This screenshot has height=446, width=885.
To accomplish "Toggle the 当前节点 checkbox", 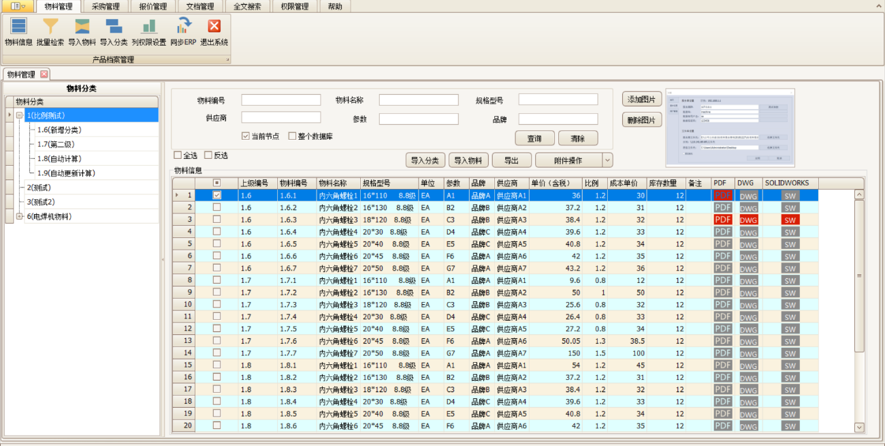I will 246,136.
